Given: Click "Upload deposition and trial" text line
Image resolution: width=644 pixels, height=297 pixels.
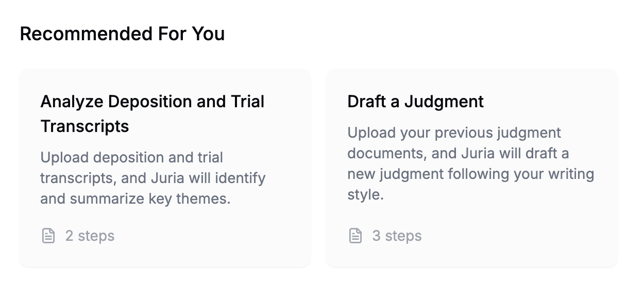Looking at the screenshot, I should pos(131,157).
